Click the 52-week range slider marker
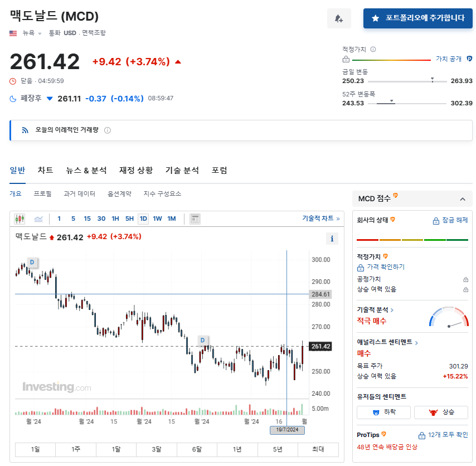Image resolution: width=476 pixels, height=466 pixels. point(392,101)
